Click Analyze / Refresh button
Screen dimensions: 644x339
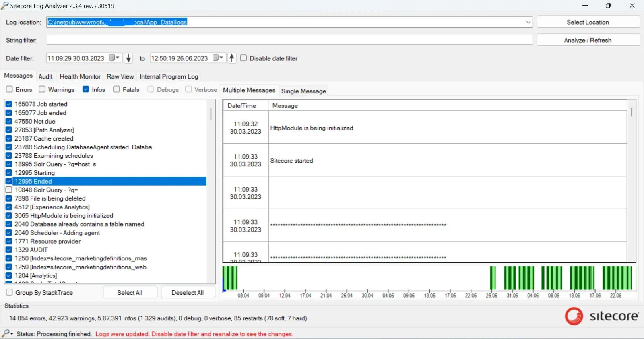click(588, 40)
